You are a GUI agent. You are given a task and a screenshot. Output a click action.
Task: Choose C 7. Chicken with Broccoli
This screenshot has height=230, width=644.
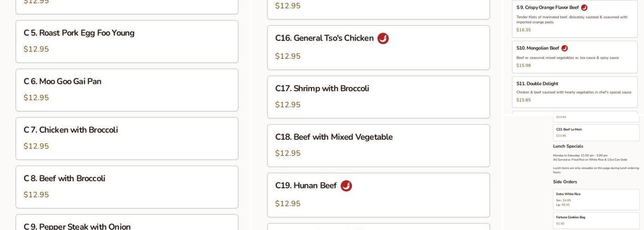126,138
